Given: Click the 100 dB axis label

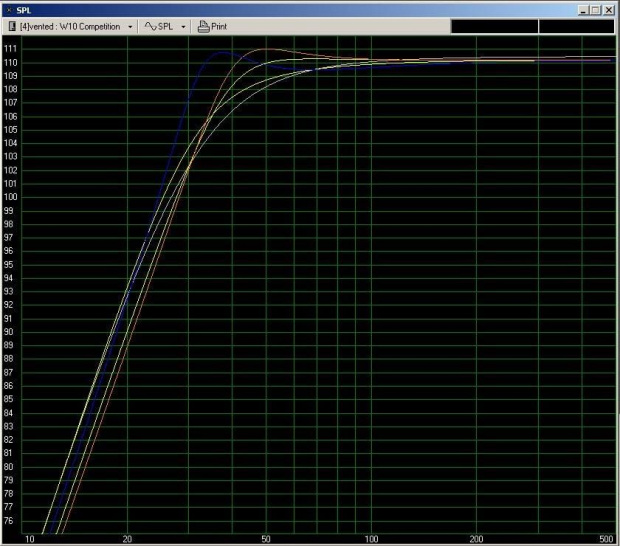Looking at the screenshot, I should tap(10, 197).
